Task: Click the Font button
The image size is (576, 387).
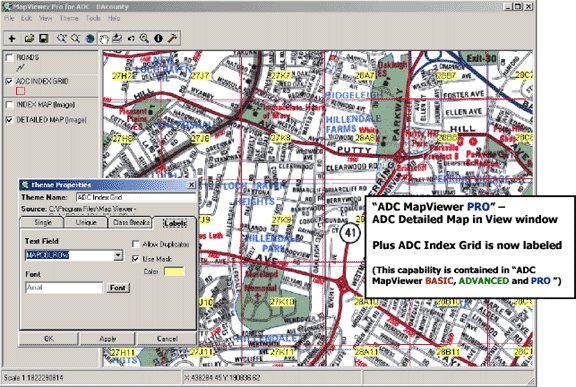Action: (118, 287)
